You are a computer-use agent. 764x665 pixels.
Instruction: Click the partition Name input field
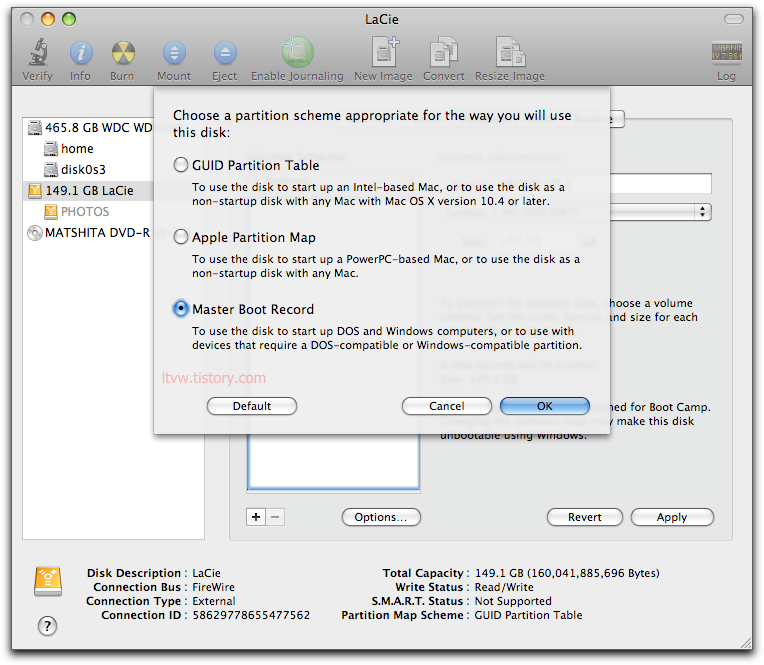660,183
